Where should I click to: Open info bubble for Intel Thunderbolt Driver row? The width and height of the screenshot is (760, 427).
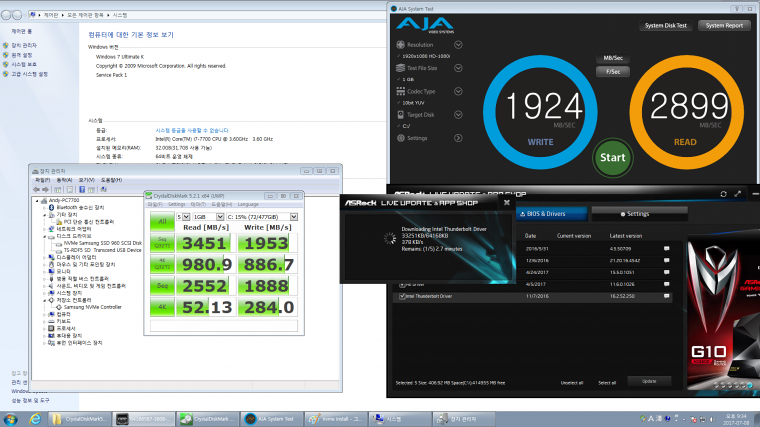point(666,296)
